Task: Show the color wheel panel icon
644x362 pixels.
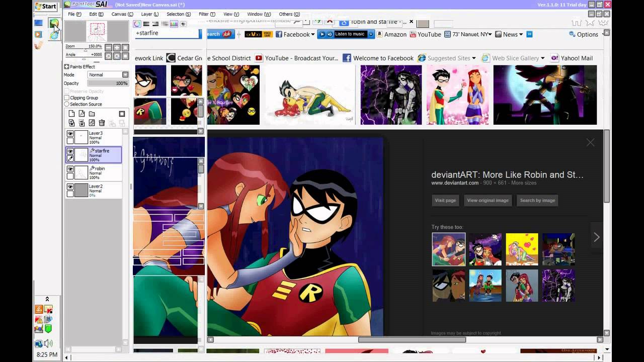Action: tap(137, 24)
